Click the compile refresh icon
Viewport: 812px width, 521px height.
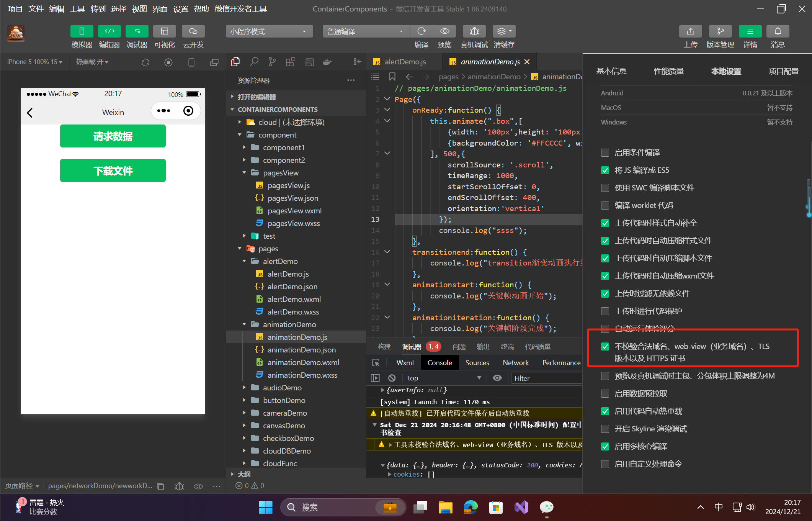click(x=421, y=31)
